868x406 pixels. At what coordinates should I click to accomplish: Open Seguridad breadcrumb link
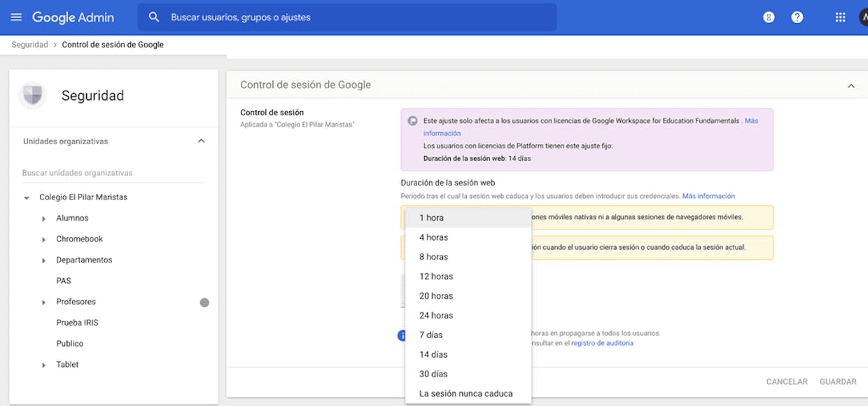(x=29, y=45)
